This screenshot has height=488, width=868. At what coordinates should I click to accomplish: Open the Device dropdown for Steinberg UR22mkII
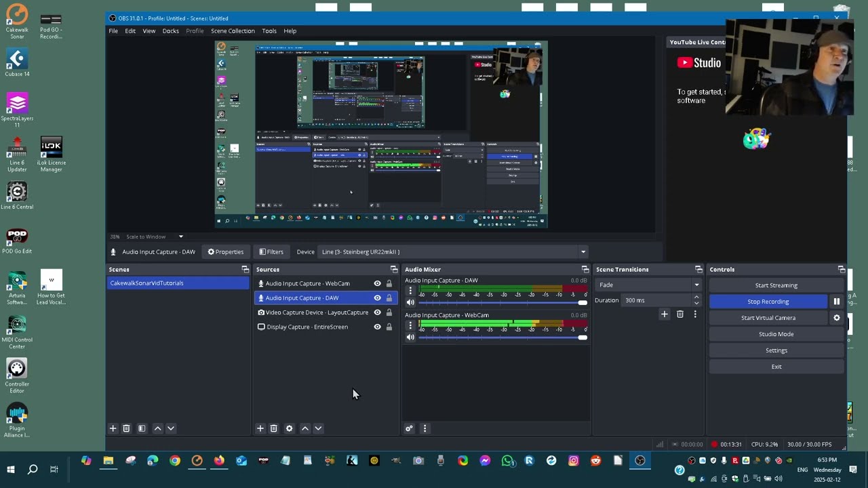tap(453, 252)
